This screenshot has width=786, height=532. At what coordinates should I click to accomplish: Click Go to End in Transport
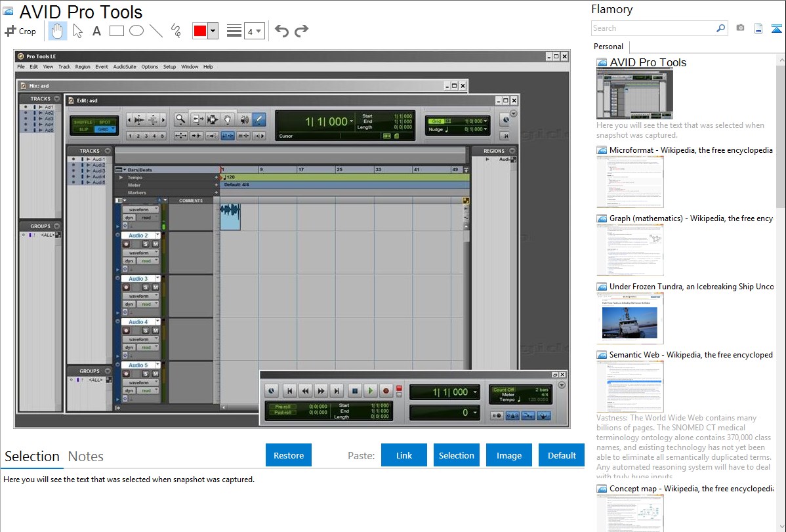[337, 390]
